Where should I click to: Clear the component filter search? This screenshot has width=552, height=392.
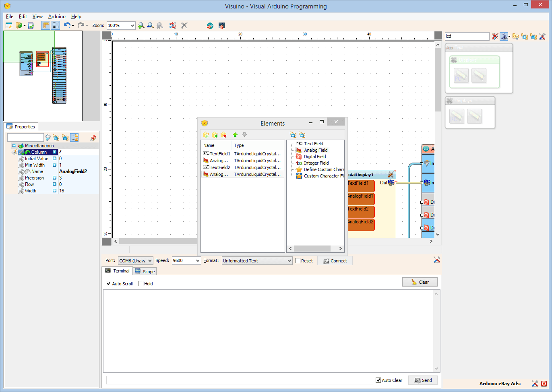495,36
